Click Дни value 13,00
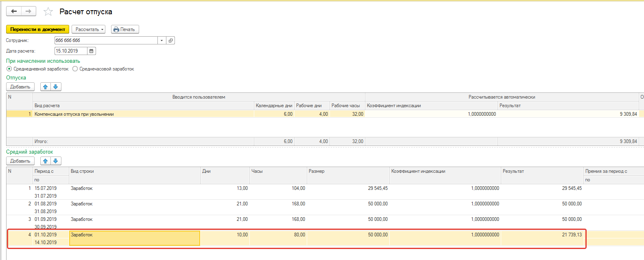 point(242,188)
